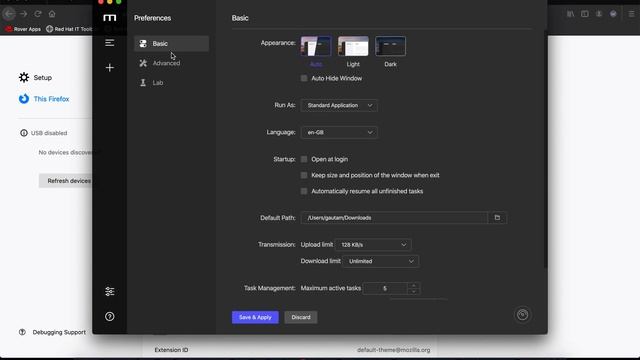Click USB disabled status in Firefox
The image size is (640, 360).
tap(44, 133)
